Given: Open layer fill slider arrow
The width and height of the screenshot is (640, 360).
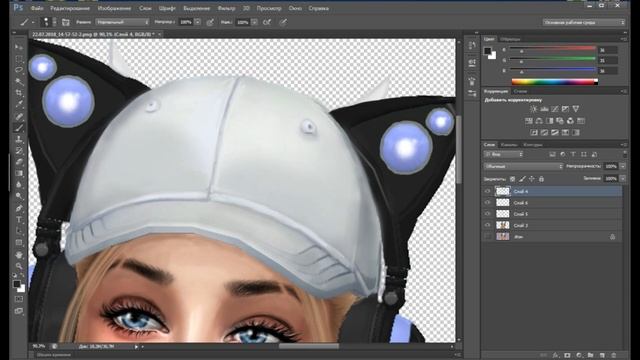Looking at the screenshot, I should 623,179.
